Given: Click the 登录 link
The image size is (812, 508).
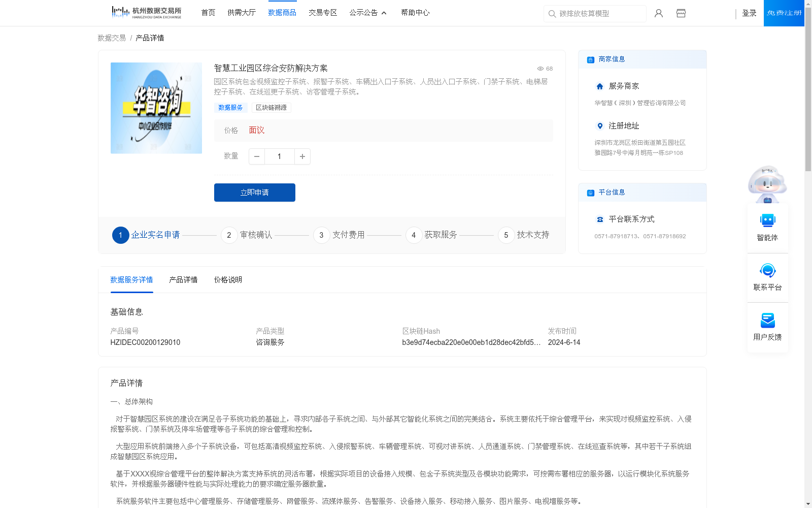Looking at the screenshot, I should (x=749, y=13).
